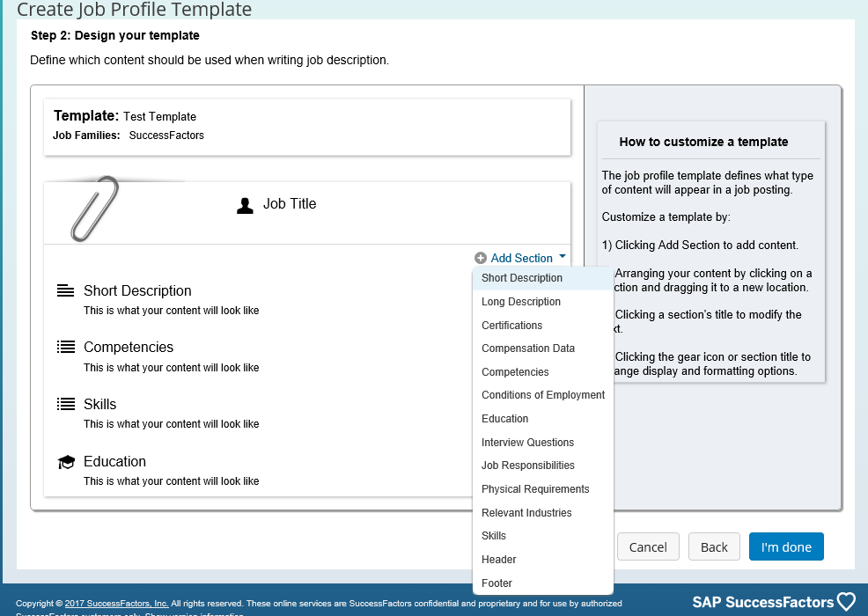This screenshot has width=868, height=616.
Task: Click the How to customize a template heading
Action: [x=703, y=142]
